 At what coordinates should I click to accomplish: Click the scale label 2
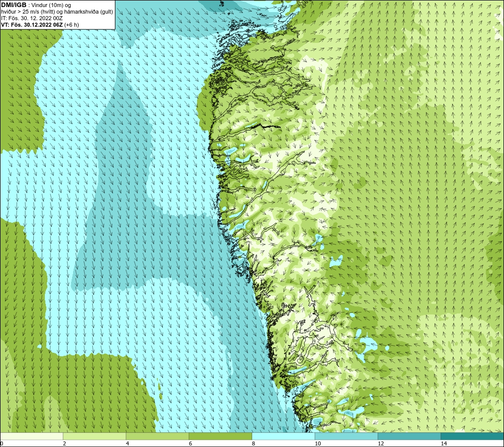pos(65,443)
